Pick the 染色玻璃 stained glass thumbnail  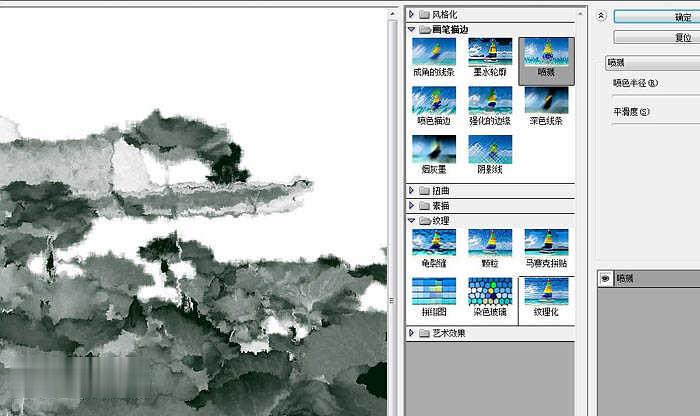pyautogui.click(x=490, y=292)
